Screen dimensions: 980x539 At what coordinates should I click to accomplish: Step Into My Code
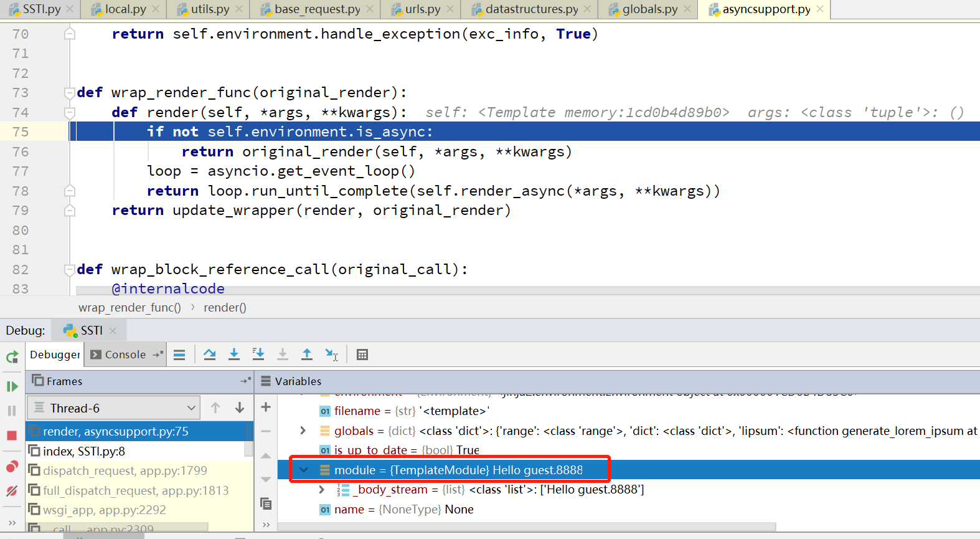(258, 355)
